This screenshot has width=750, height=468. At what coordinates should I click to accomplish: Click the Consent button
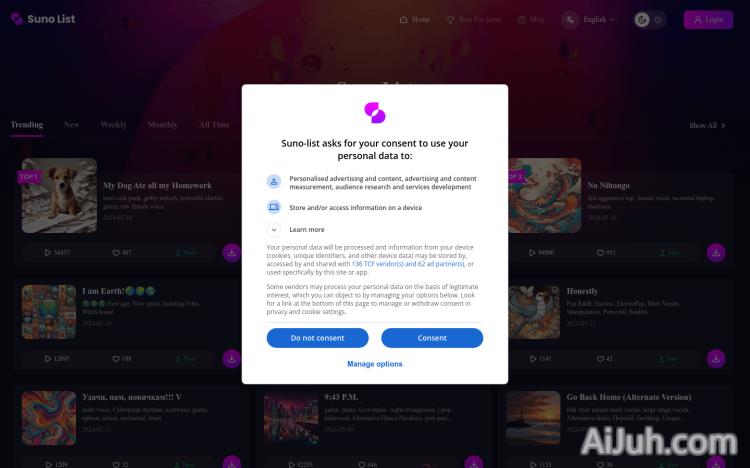click(x=432, y=338)
